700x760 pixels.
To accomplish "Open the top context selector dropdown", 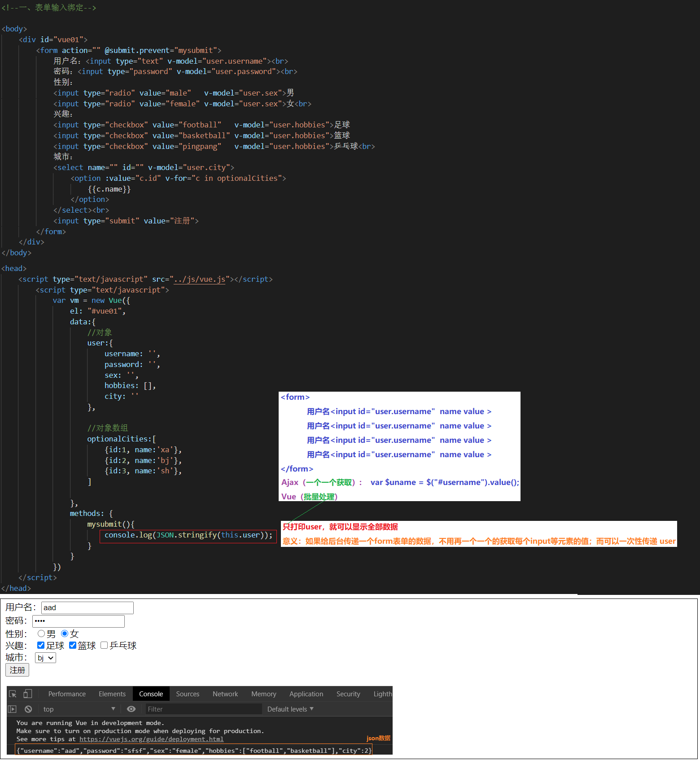I will click(x=79, y=709).
